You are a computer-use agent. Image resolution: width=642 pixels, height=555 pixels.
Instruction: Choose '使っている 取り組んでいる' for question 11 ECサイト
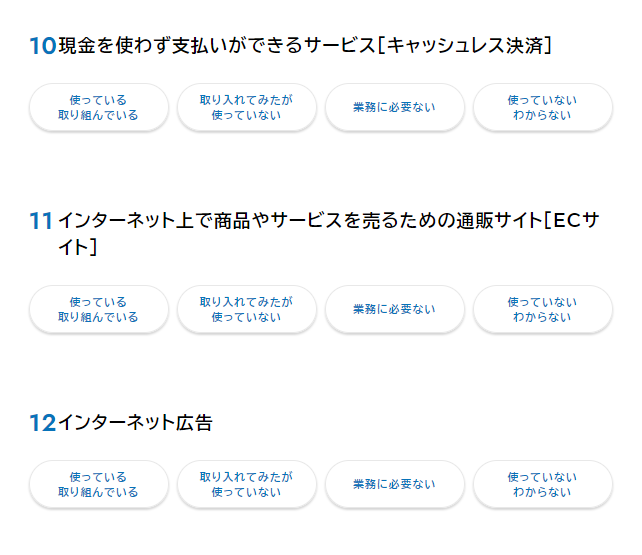[x=98, y=310]
